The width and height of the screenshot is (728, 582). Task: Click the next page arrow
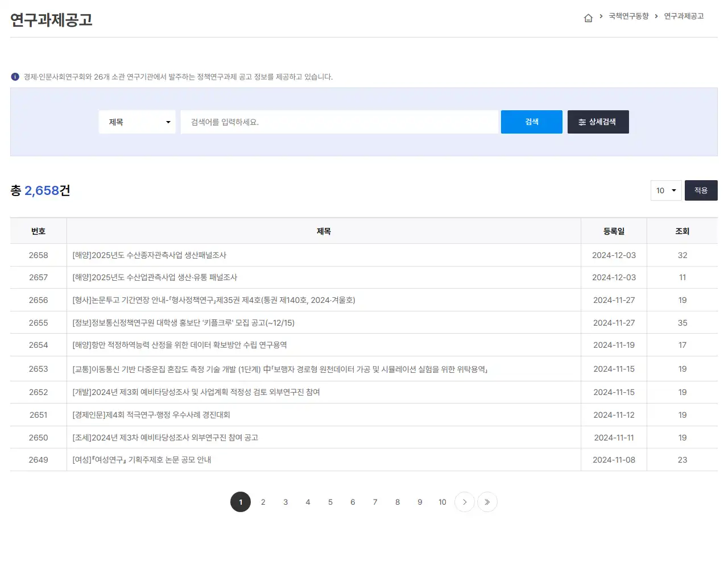click(x=464, y=502)
